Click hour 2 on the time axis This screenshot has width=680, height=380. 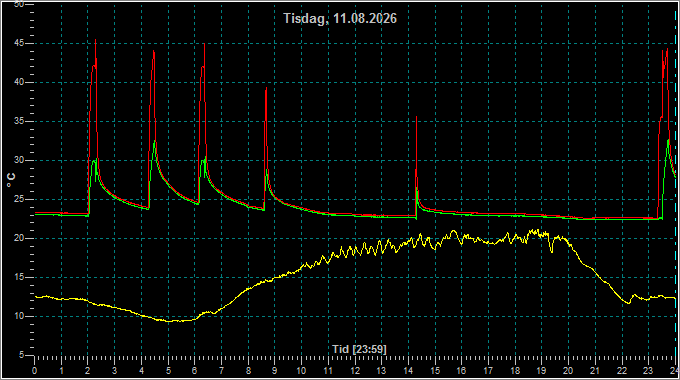click(88, 371)
